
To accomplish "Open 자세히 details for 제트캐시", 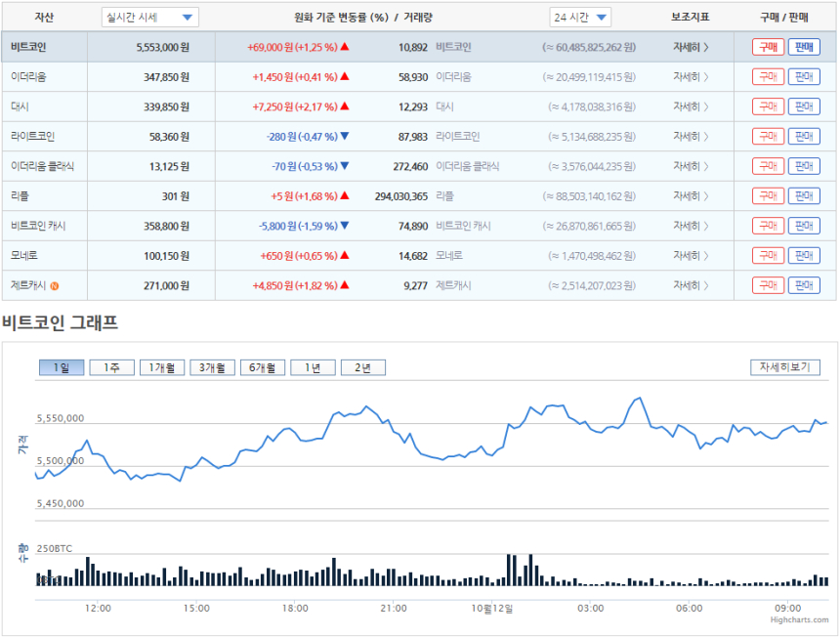I will 691,285.
